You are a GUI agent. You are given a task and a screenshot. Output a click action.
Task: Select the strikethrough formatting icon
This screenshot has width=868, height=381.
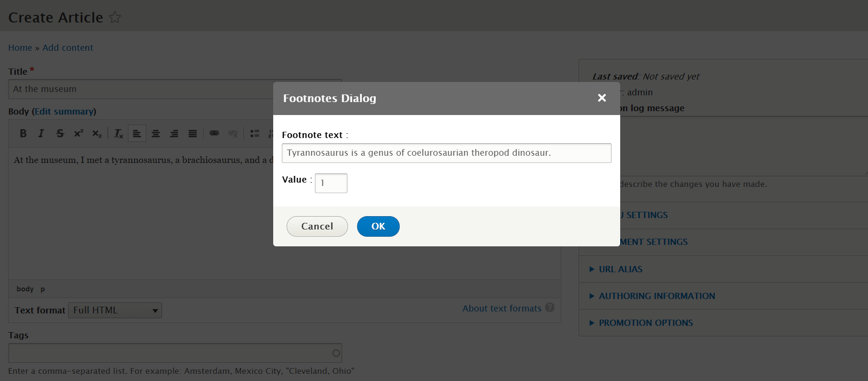pyautogui.click(x=60, y=133)
